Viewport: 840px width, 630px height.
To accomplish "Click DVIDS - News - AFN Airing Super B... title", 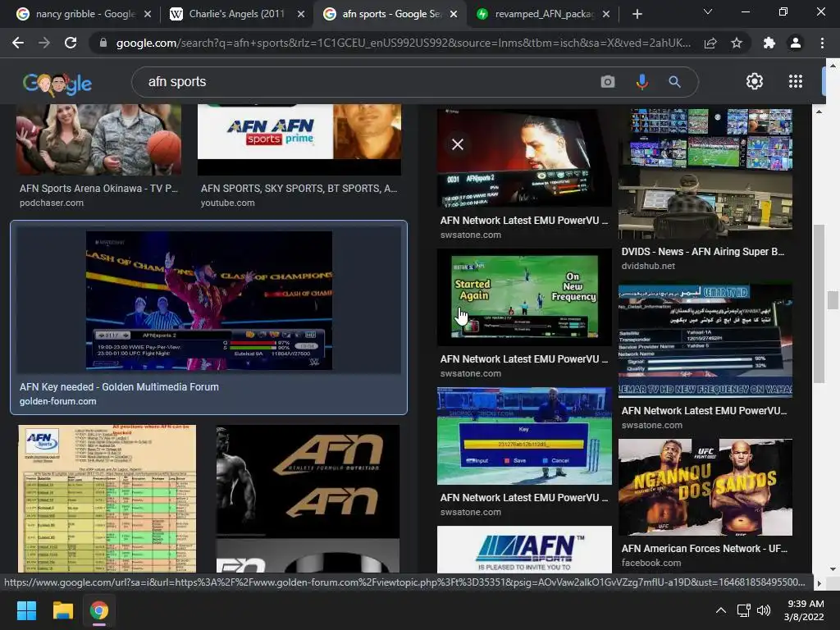I will click(703, 252).
